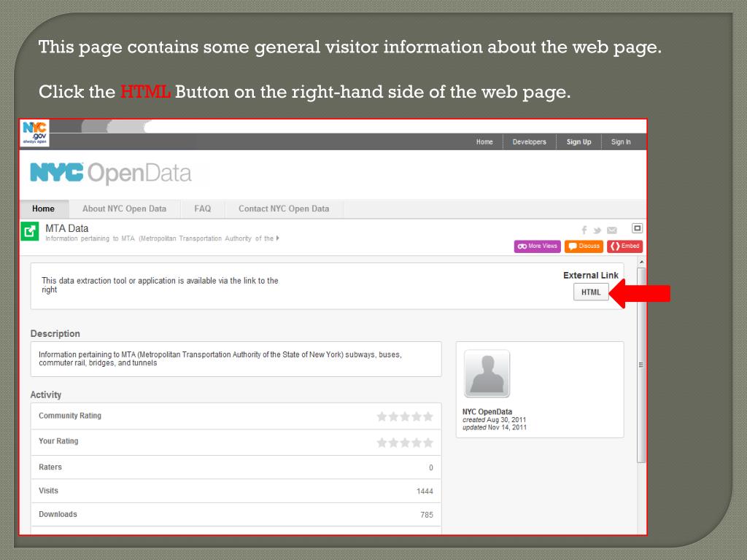This screenshot has height=560, width=747.
Task: Click the MTA Data title
Action: (x=66, y=228)
